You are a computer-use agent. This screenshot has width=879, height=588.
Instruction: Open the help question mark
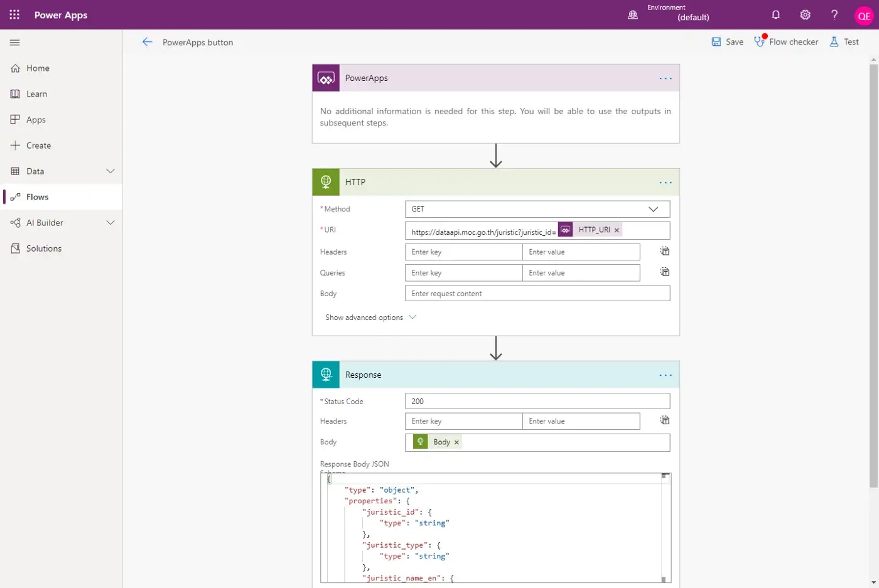[x=834, y=14]
